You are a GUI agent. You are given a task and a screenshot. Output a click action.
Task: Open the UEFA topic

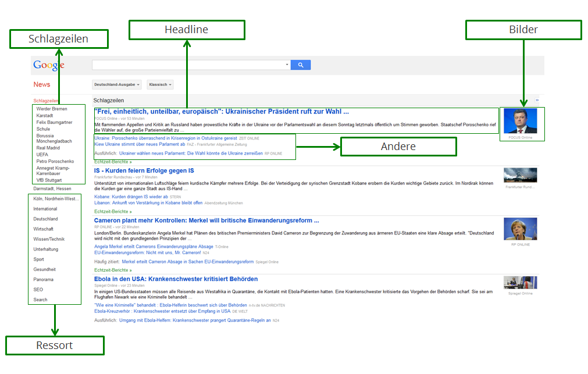[x=42, y=155]
